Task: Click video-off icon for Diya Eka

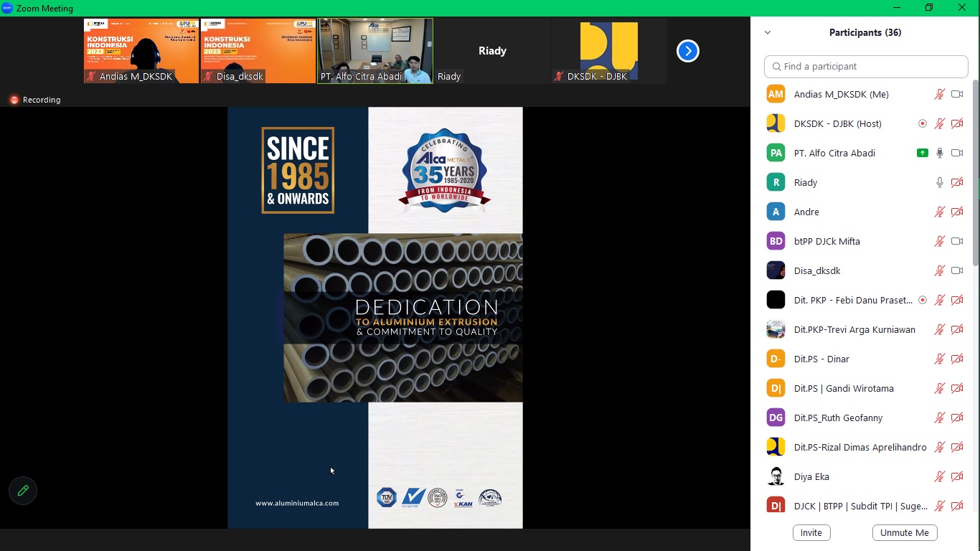Action: point(957,476)
